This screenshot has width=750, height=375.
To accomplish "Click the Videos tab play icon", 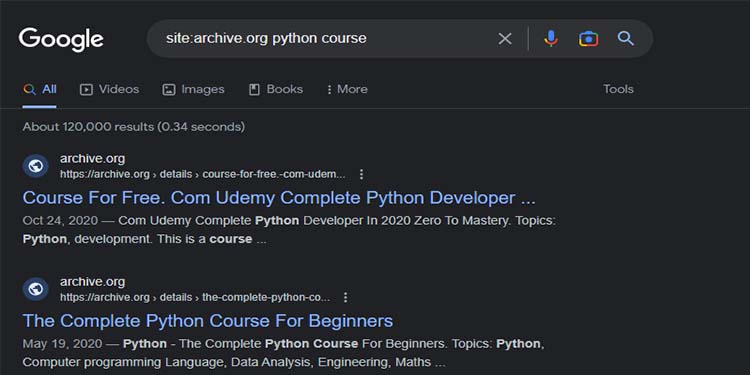I will 86,89.
